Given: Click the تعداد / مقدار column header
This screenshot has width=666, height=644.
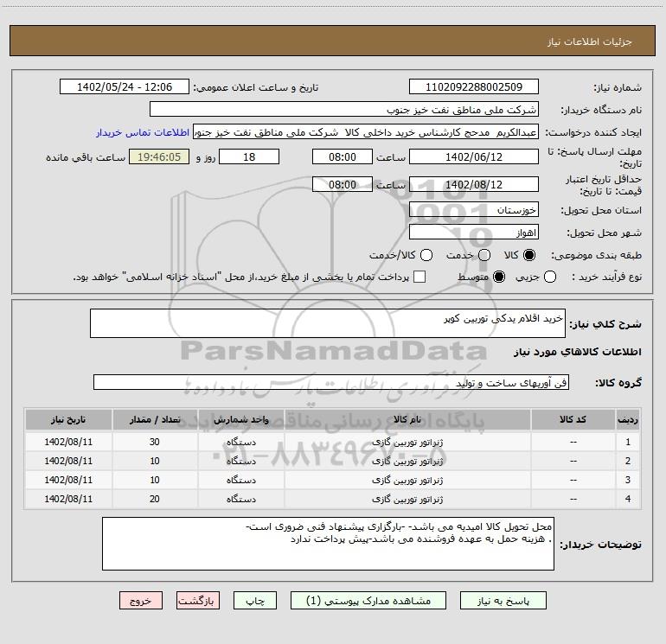Looking at the screenshot, I should [x=155, y=419].
